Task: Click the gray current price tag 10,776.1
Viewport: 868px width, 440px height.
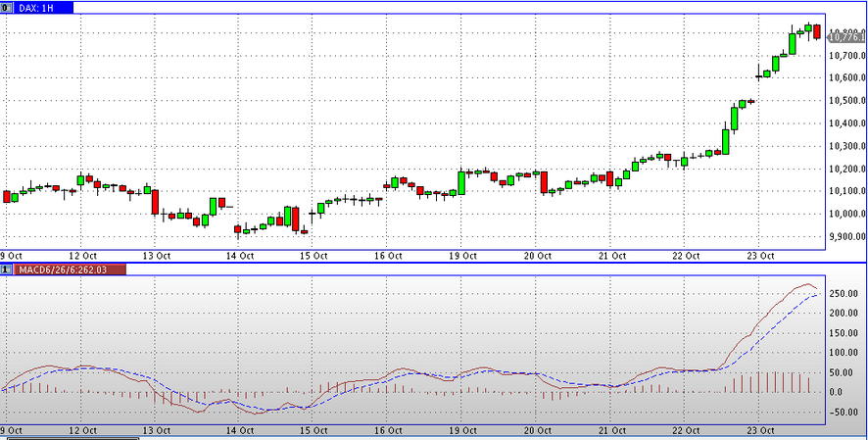Action: click(x=845, y=35)
